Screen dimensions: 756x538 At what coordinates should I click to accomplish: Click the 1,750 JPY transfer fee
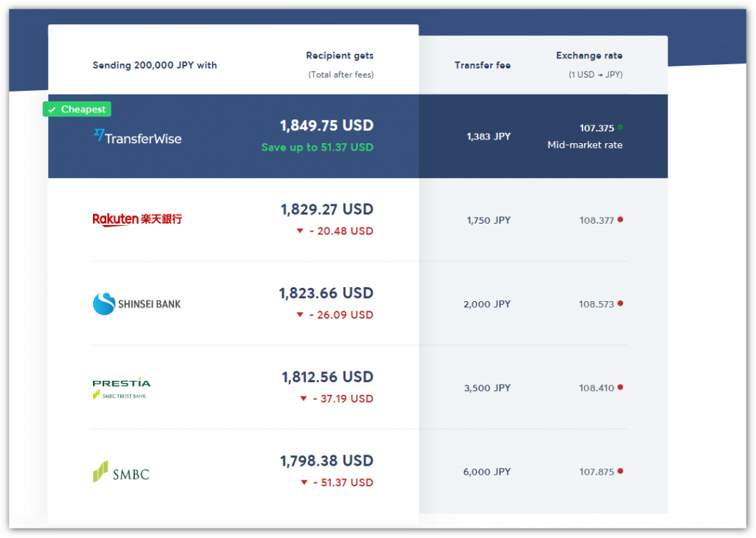click(x=489, y=221)
